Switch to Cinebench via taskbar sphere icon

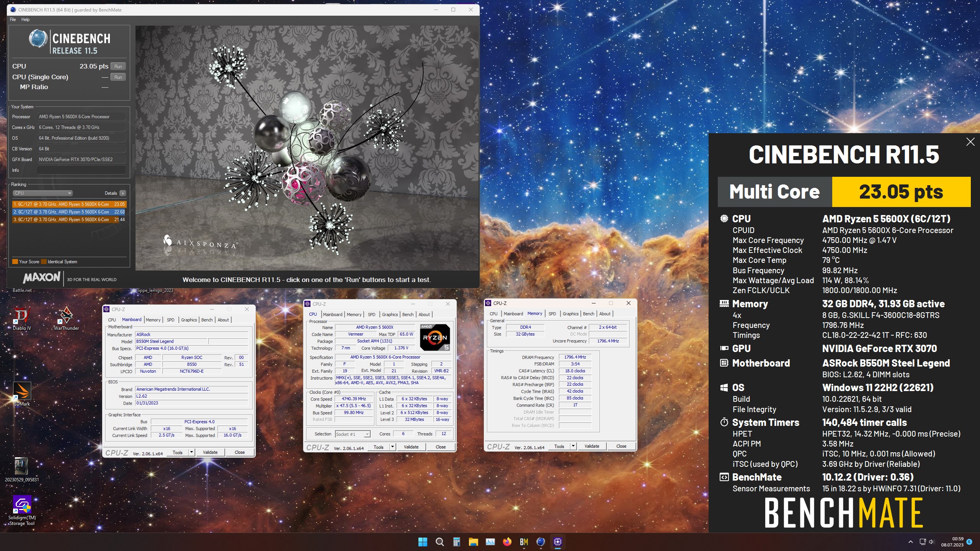(541, 542)
